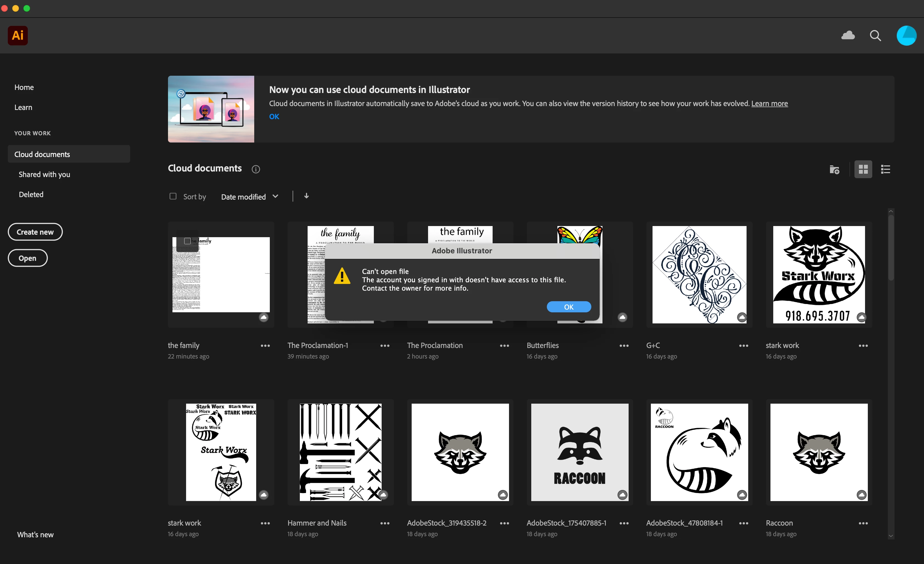Image resolution: width=924 pixels, height=564 pixels.
Task: Open the Deleted section
Action: (x=31, y=194)
